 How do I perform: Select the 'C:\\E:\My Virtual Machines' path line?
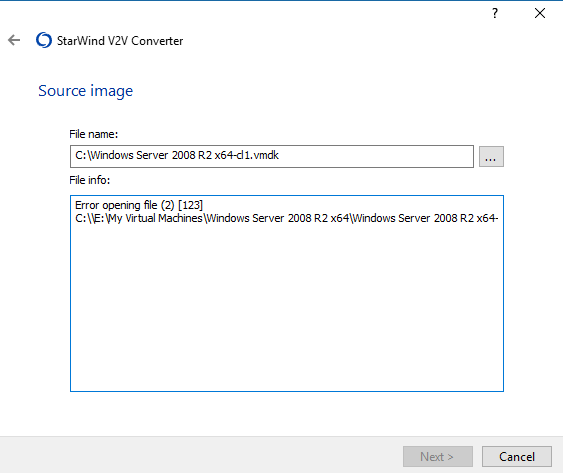click(x=286, y=218)
